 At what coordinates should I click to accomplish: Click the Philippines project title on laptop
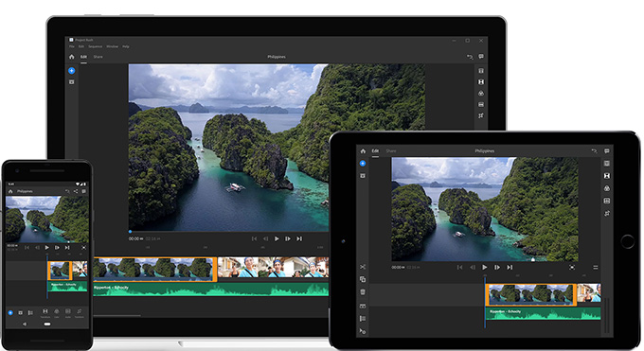coord(277,57)
